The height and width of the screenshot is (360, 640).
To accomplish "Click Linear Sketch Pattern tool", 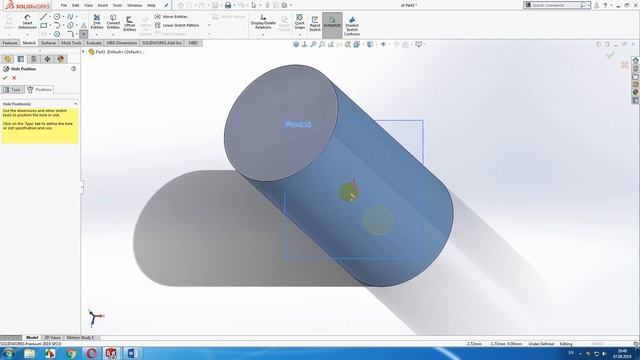I will (x=177, y=25).
